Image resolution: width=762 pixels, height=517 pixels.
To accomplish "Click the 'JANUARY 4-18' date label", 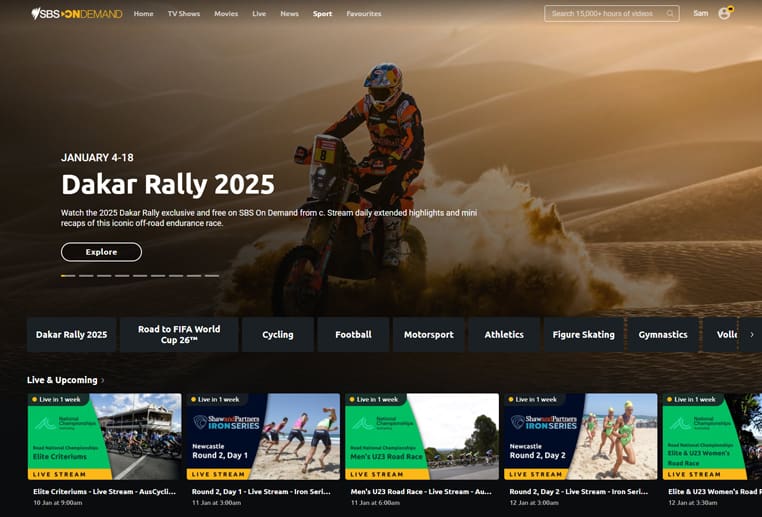I will [97, 157].
